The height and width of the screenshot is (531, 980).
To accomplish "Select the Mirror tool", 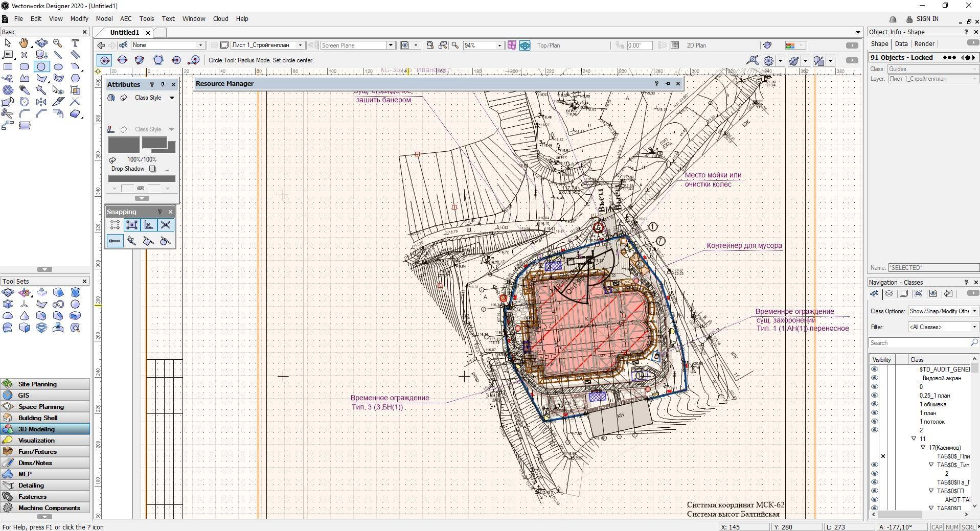I will tap(41, 102).
